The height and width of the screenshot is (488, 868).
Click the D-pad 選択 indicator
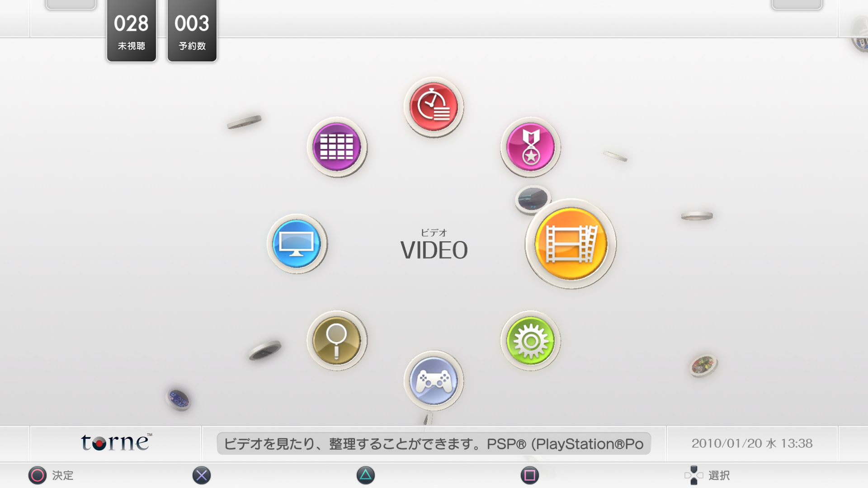(x=708, y=475)
